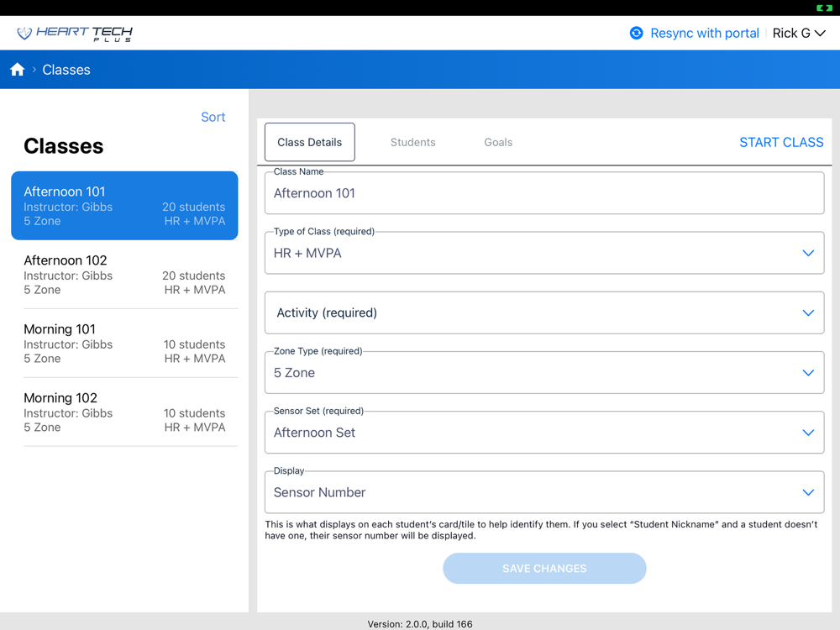840x630 pixels.
Task: Click the breadcrumb separator chevron before Classes
Action: (34, 70)
